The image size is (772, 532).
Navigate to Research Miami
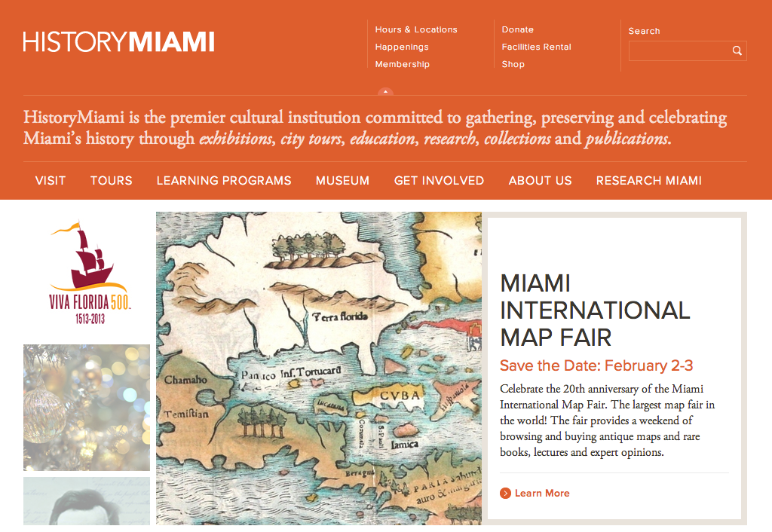649,181
